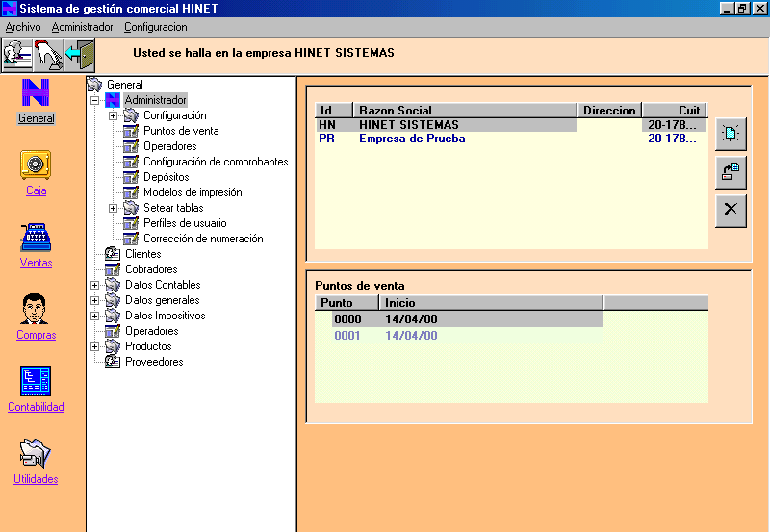This screenshot has width=770, height=532.
Task: Click the Proveedores tree item icon
Action: (x=113, y=362)
